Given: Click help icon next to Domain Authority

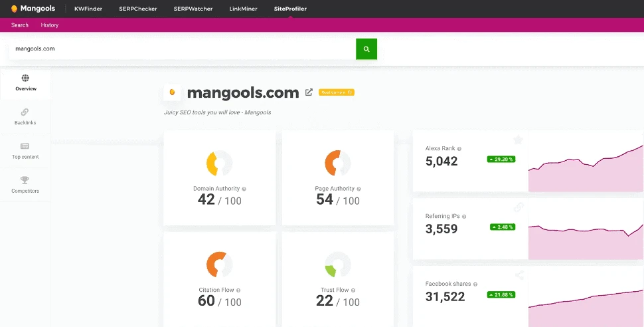Looking at the screenshot, I should pyautogui.click(x=244, y=189).
